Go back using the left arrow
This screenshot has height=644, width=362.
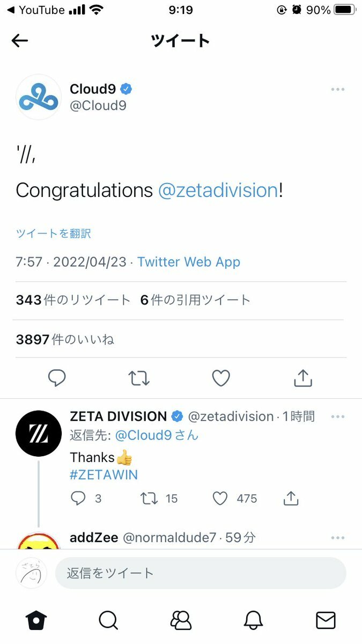click(x=20, y=41)
